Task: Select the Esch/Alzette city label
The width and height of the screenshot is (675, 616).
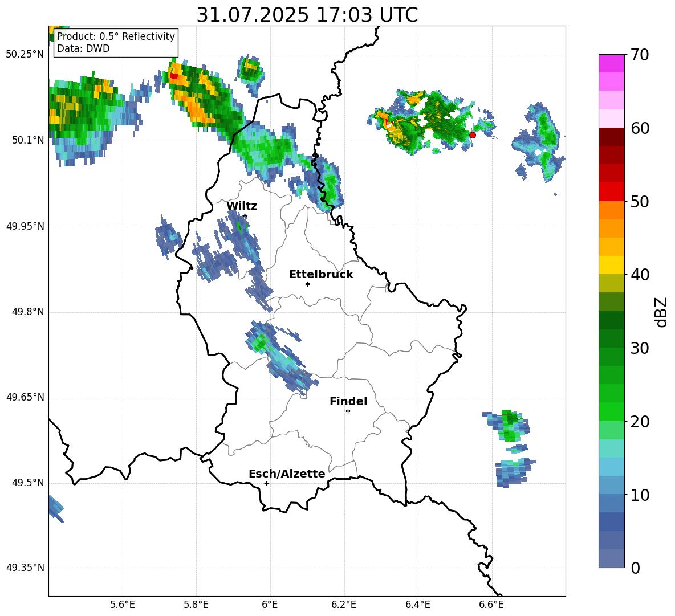Action: (287, 474)
